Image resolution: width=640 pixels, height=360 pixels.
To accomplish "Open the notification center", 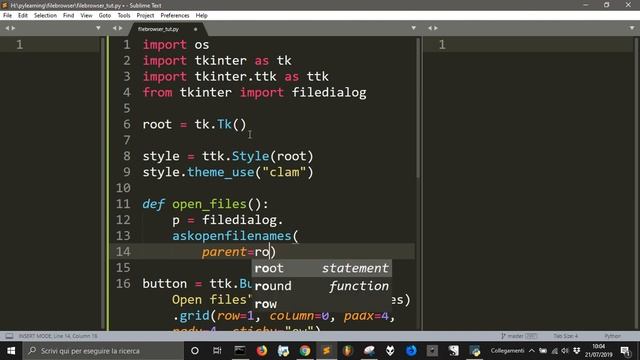I will click(x=625, y=351).
